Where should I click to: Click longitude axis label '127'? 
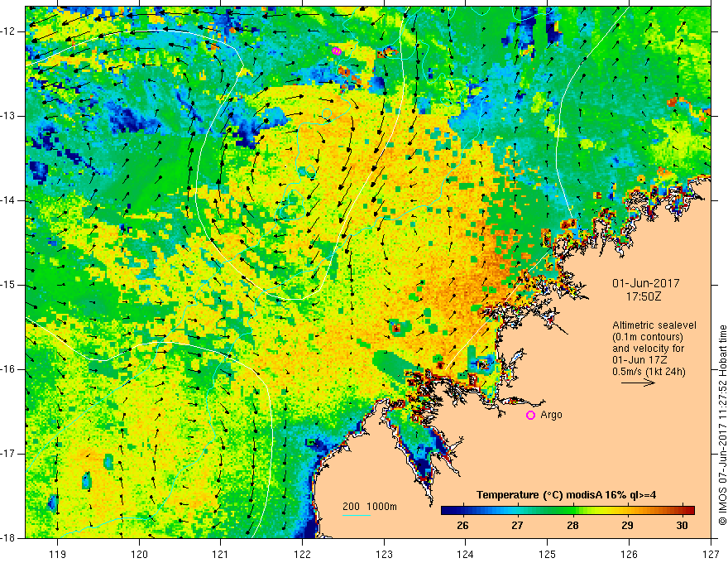[x=711, y=554]
